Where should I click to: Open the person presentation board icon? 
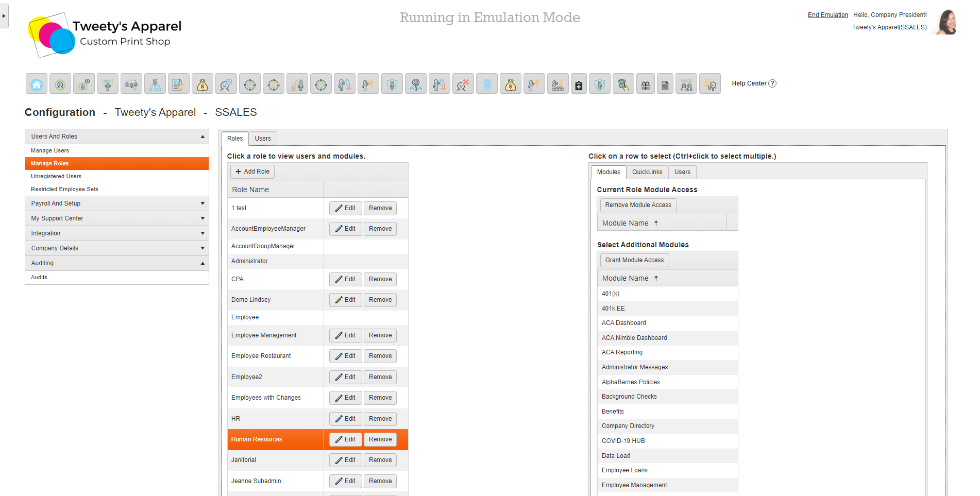108,83
